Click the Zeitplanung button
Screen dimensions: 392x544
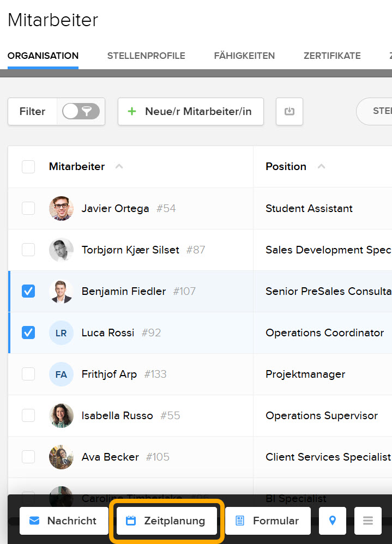167,521
